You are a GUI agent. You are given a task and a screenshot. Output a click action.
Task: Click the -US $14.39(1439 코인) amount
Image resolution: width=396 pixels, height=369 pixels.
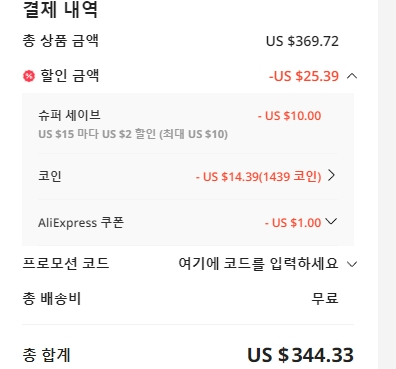pos(258,176)
